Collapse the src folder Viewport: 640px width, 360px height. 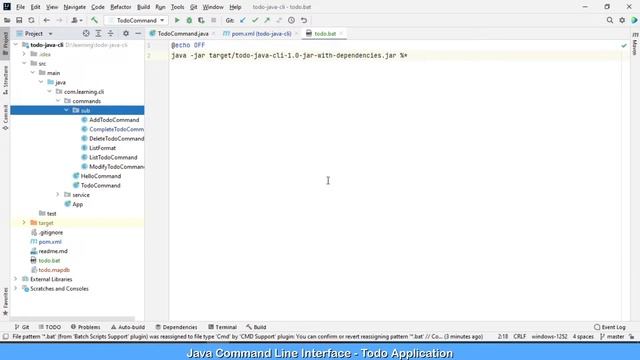click(24, 63)
